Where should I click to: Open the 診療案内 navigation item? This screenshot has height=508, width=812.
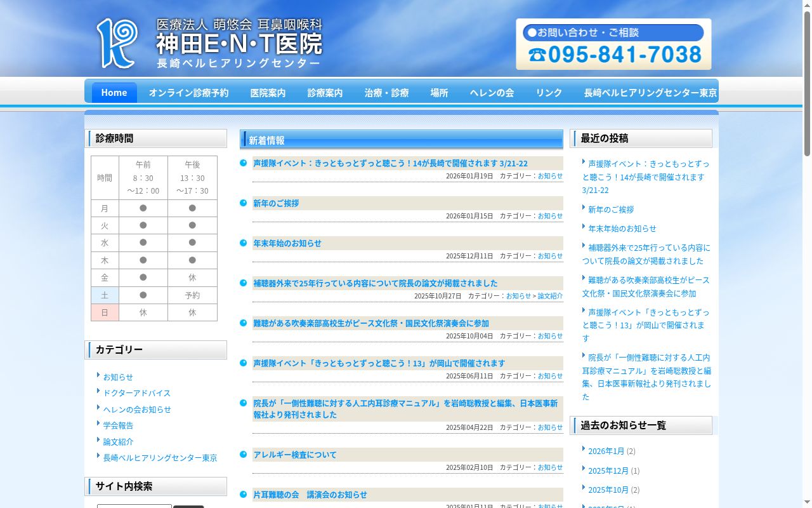(x=325, y=93)
